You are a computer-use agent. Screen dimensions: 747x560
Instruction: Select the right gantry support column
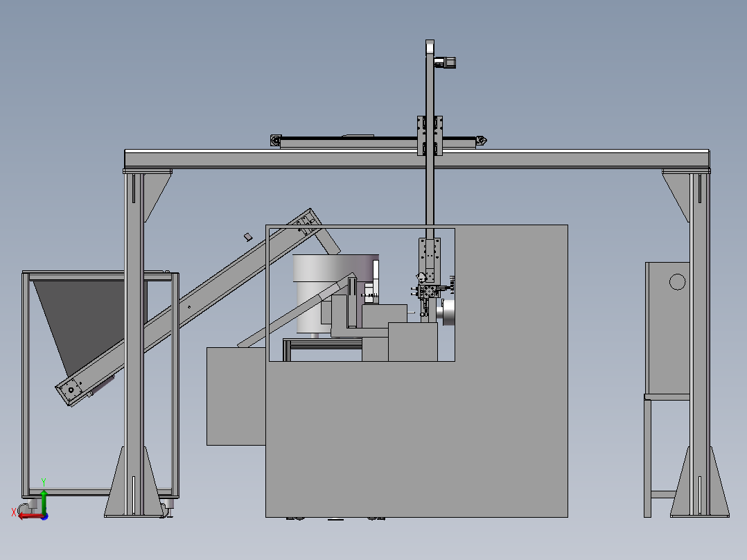click(x=699, y=343)
